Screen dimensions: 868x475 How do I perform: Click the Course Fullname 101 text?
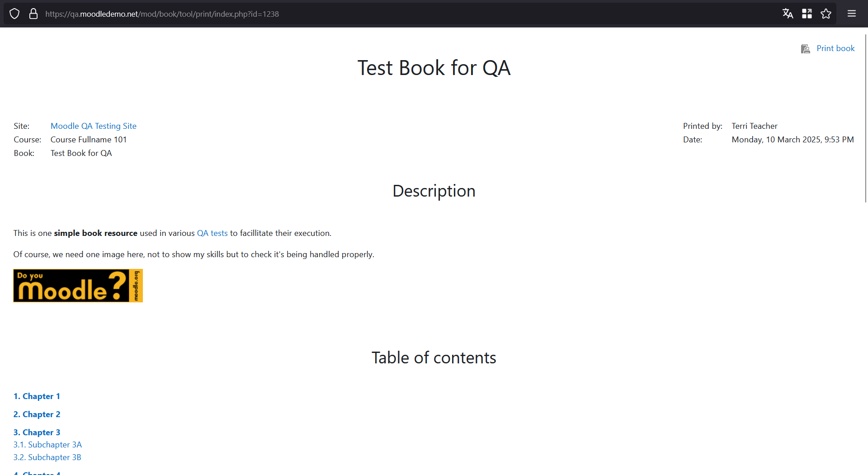pos(89,140)
